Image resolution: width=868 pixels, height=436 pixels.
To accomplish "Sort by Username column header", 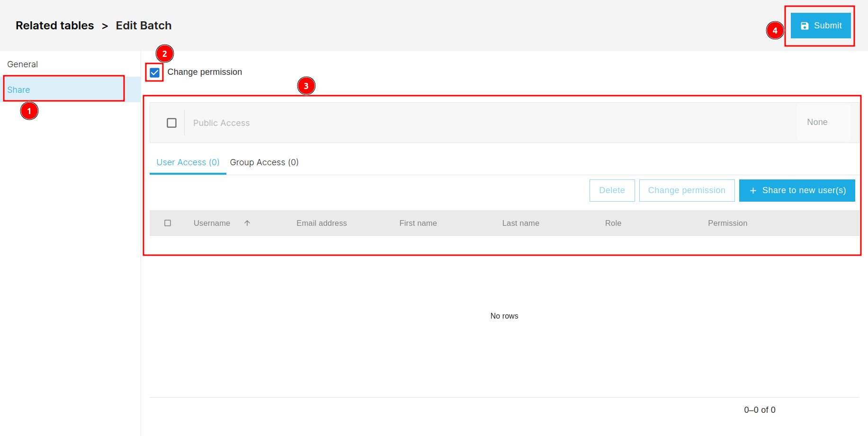I will click(212, 223).
